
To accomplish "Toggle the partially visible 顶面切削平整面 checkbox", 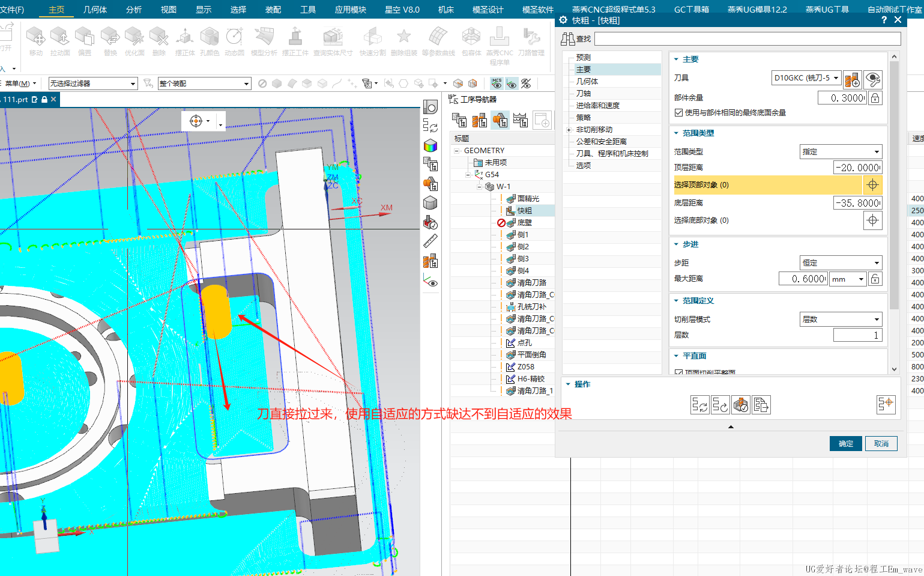I will coord(678,372).
